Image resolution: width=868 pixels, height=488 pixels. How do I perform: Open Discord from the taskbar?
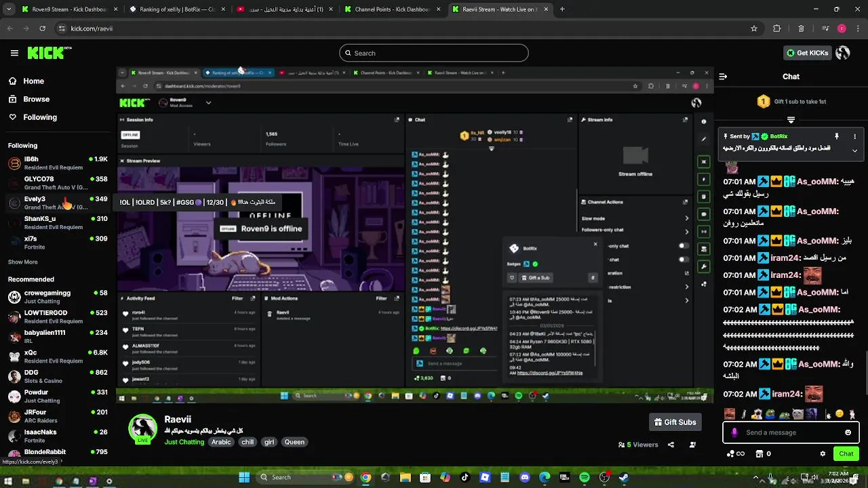[525, 477]
